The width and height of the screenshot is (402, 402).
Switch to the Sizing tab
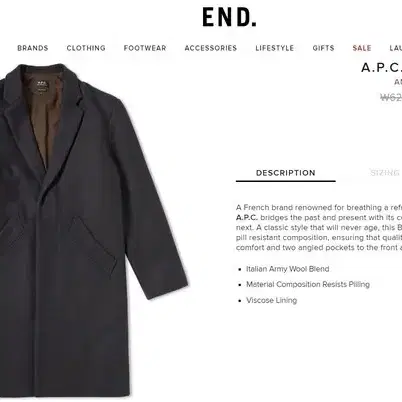click(385, 173)
